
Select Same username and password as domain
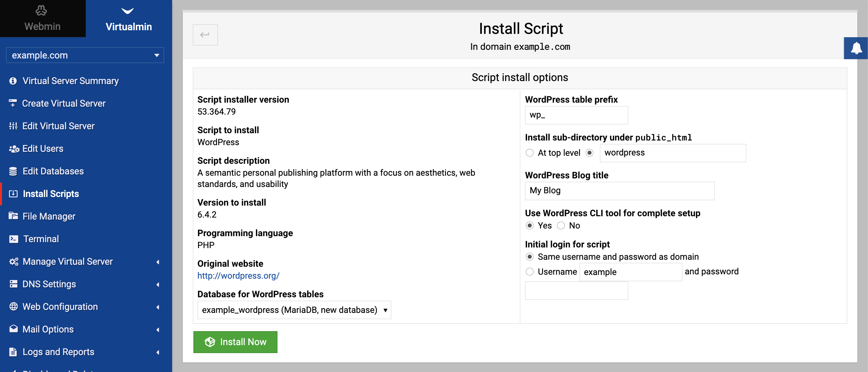click(530, 257)
